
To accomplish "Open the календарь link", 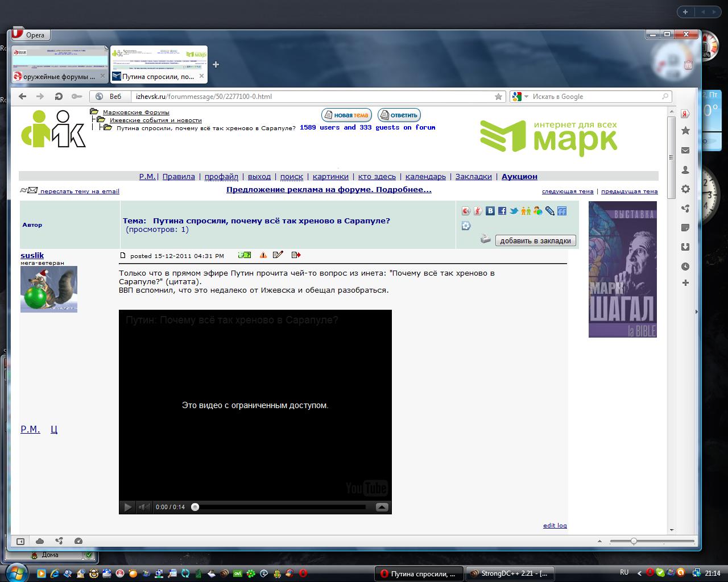I will click(x=425, y=177).
